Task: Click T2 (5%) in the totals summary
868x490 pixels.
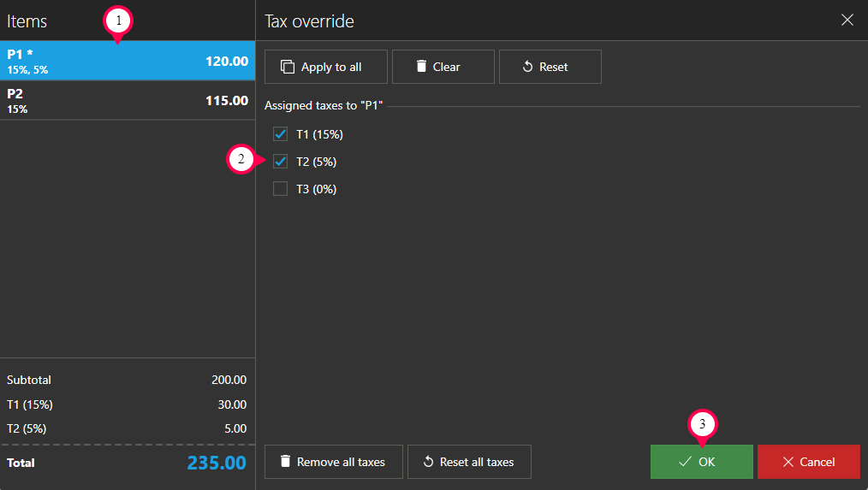Action: pyautogui.click(x=27, y=428)
